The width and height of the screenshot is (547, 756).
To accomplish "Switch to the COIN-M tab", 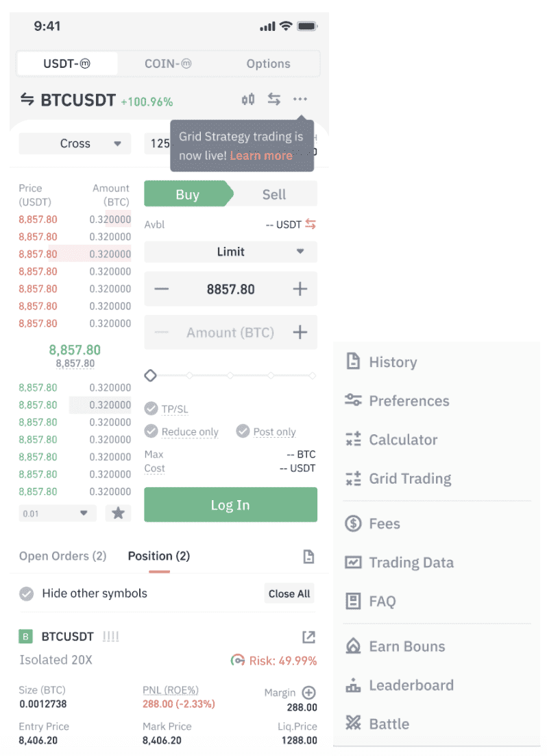I will (168, 64).
